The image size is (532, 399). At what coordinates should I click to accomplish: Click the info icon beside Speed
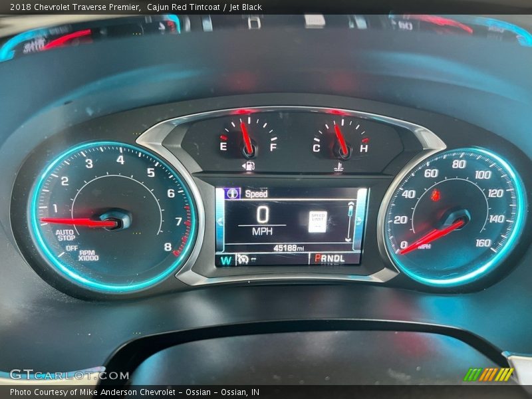[x=233, y=194]
